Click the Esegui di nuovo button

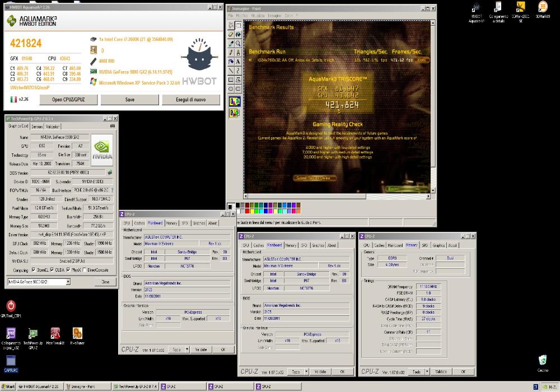click(x=191, y=100)
